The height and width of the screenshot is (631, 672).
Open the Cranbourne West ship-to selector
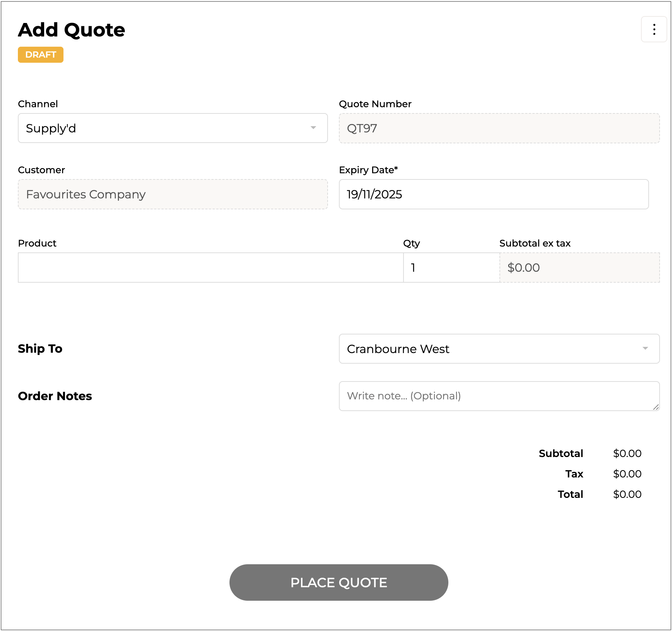click(x=498, y=349)
